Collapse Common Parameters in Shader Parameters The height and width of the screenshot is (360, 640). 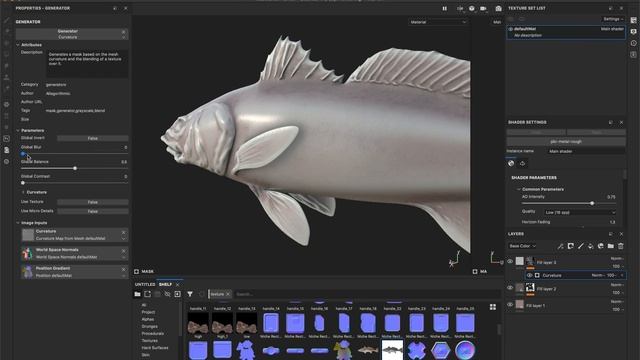519,189
